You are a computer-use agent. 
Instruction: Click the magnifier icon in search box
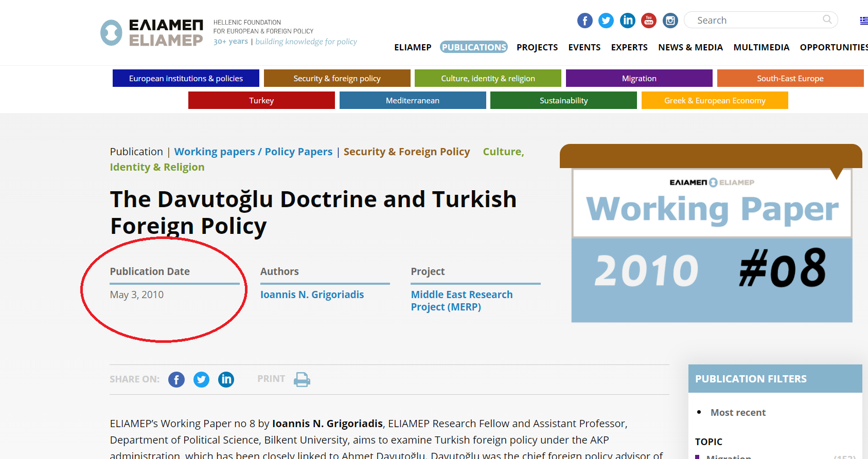point(827,20)
